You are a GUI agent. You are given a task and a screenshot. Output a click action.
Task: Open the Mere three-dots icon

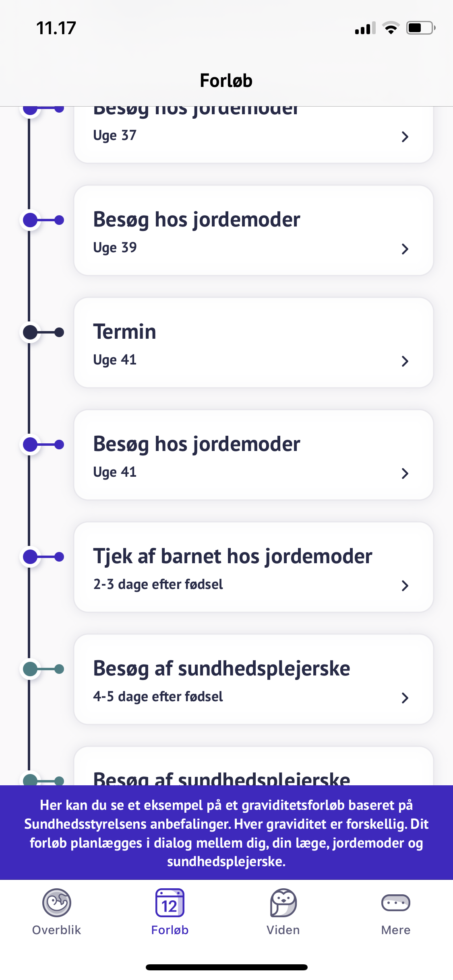(x=395, y=903)
